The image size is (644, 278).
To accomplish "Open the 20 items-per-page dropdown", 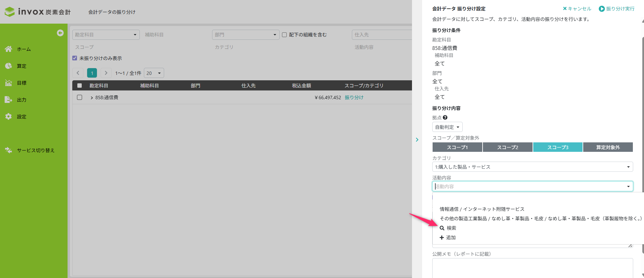I will click(154, 73).
